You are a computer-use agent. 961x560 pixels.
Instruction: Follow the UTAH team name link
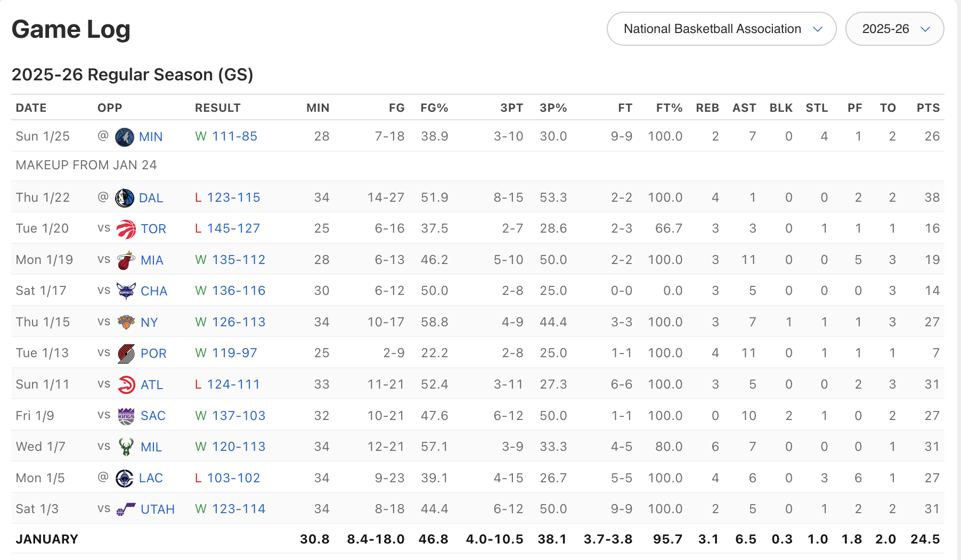pos(158,509)
